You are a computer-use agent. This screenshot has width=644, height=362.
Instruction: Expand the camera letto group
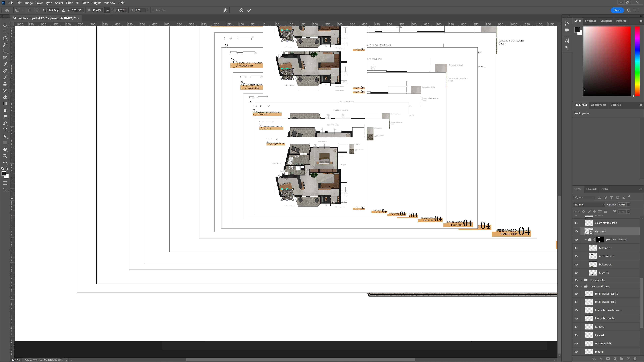pyautogui.click(x=582, y=280)
